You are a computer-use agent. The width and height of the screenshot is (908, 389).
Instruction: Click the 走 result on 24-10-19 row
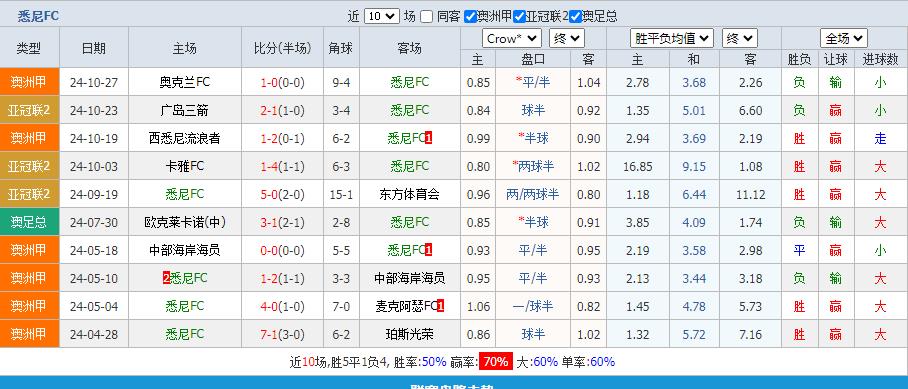point(880,138)
